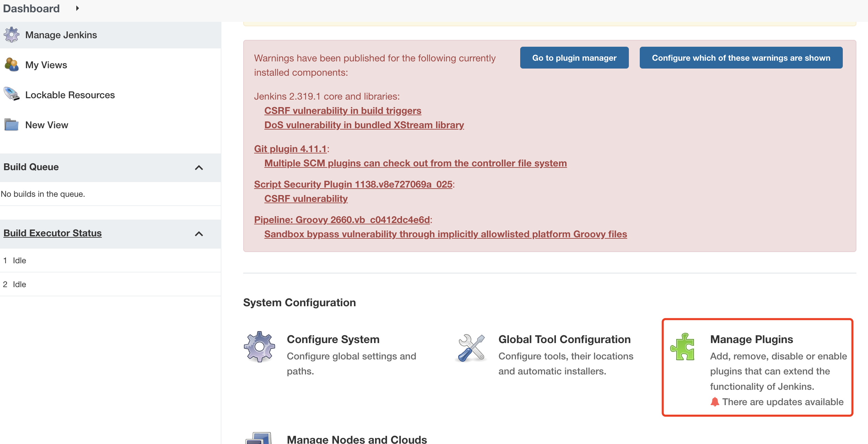Collapse the Build Executor Status panel
This screenshot has width=868, height=444.
[x=199, y=234]
